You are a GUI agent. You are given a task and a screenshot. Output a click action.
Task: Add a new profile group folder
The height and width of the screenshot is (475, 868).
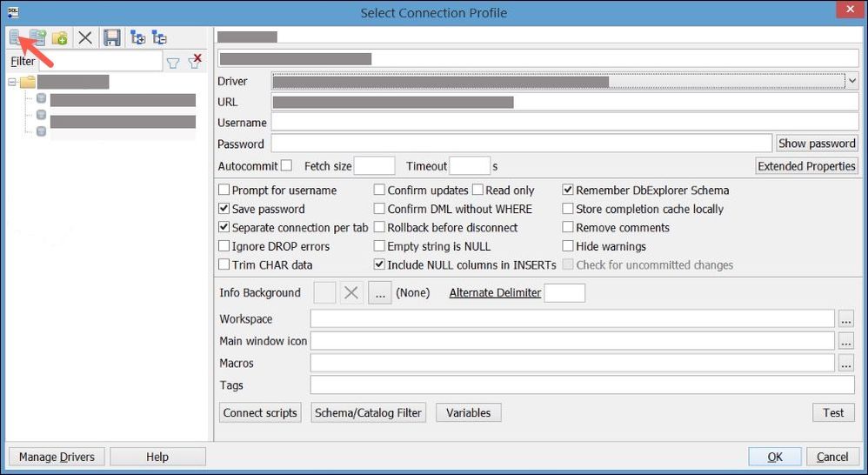59,37
